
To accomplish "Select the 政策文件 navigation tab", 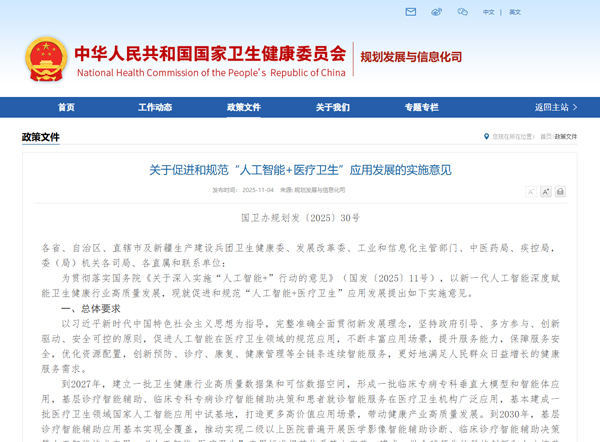I will (x=244, y=107).
